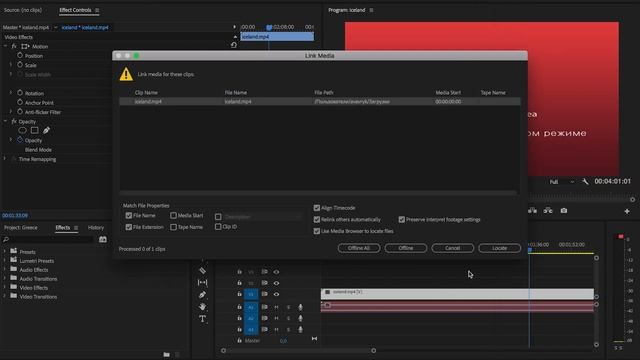This screenshot has height=360, width=640.
Task: Enable the Tape Name checkbox
Action: [x=173, y=227]
